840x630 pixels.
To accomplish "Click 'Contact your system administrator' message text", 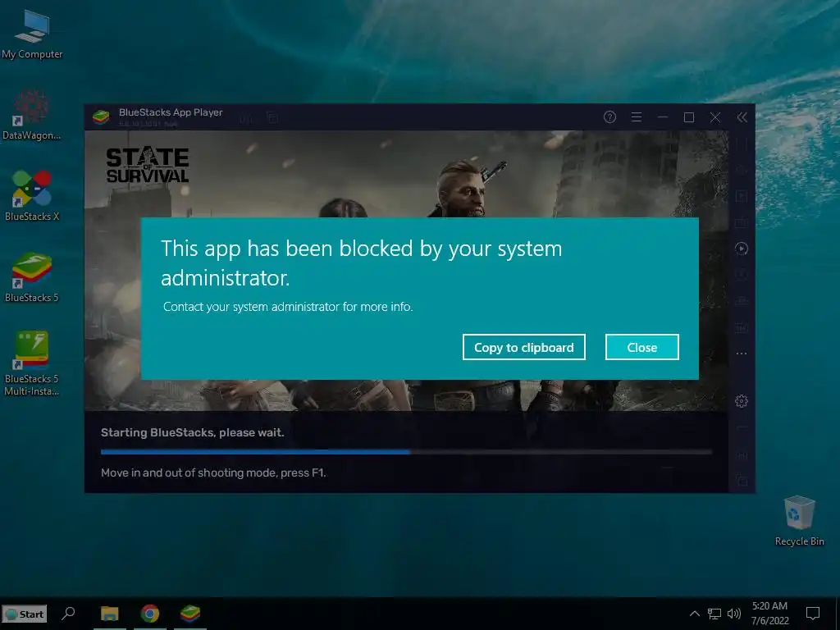I will 288,307.
